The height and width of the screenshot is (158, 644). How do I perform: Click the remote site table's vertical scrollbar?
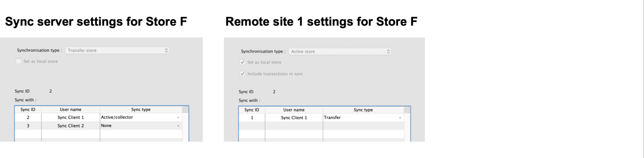click(407, 127)
